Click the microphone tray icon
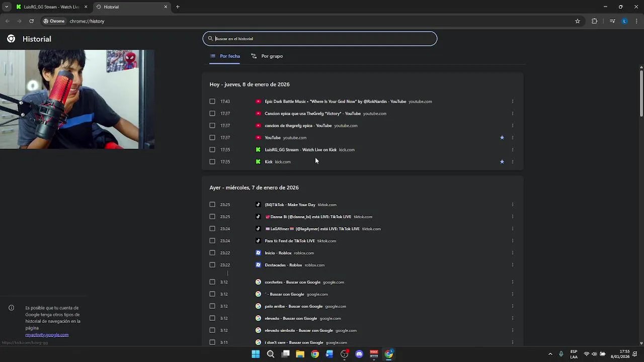The width and height of the screenshot is (644, 362). (x=561, y=354)
